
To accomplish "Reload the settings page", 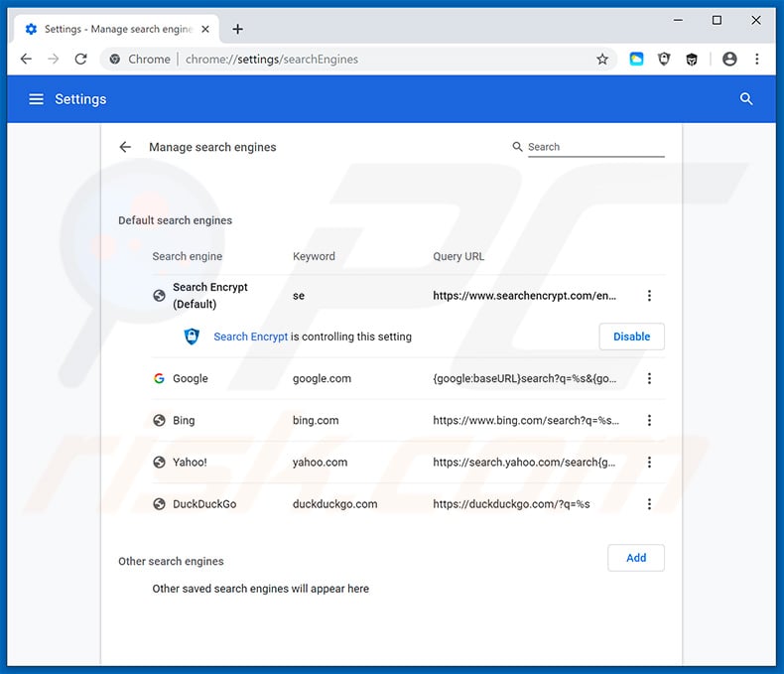I will 80,59.
